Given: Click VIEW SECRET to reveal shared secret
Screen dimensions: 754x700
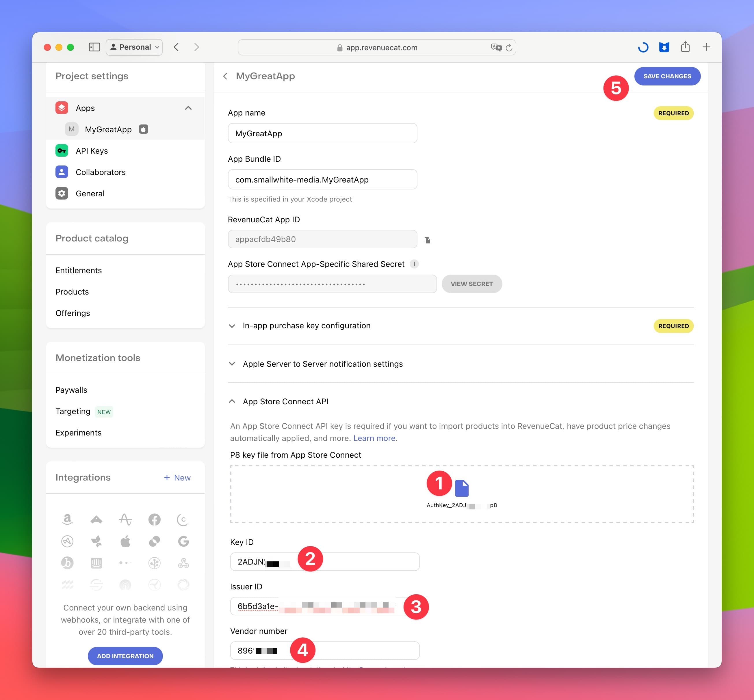Looking at the screenshot, I should click(x=472, y=284).
